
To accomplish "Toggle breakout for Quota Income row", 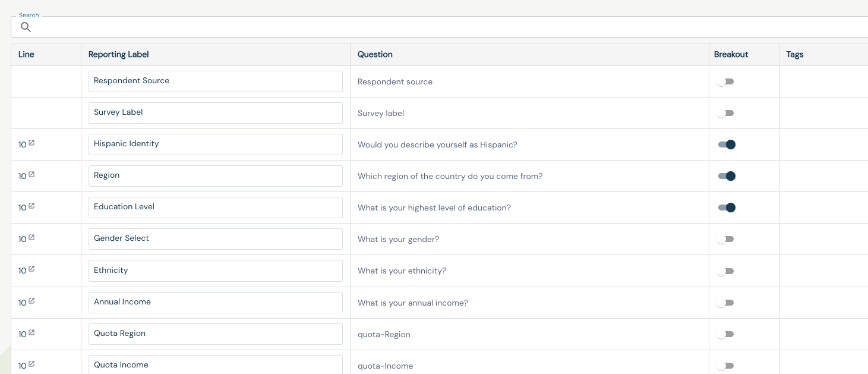I will pyautogui.click(x=725, y=366).
